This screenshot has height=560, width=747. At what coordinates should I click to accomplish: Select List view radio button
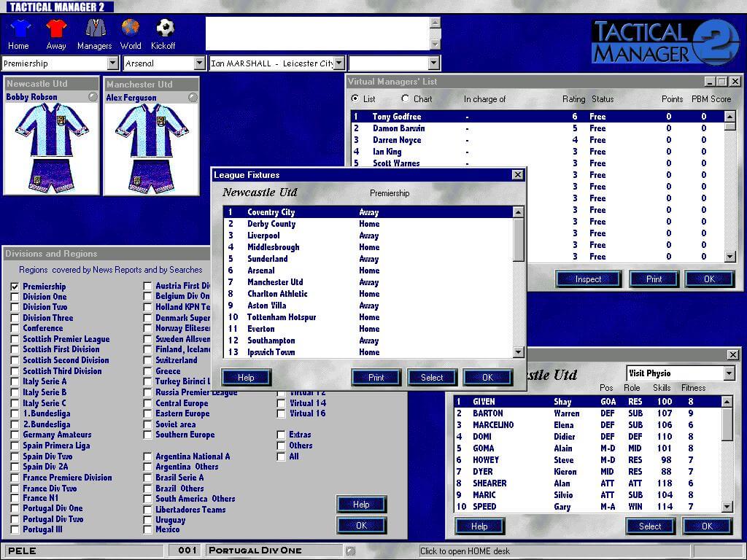[355, 98]
